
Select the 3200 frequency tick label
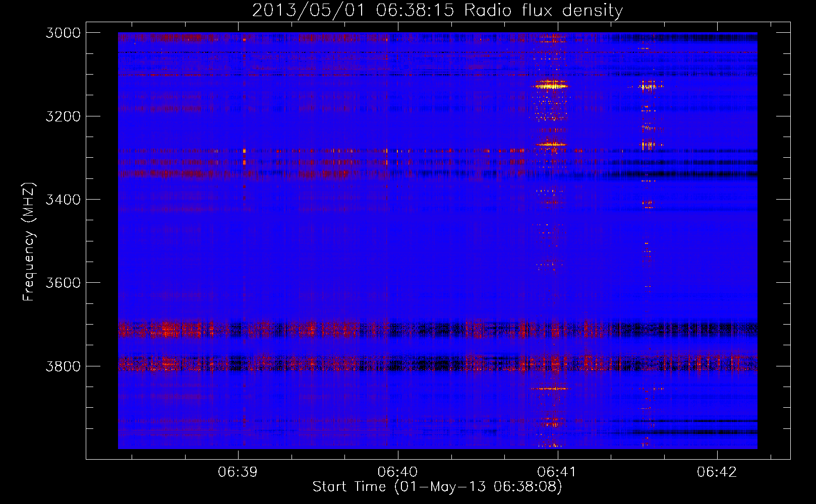tap(63, 116)
